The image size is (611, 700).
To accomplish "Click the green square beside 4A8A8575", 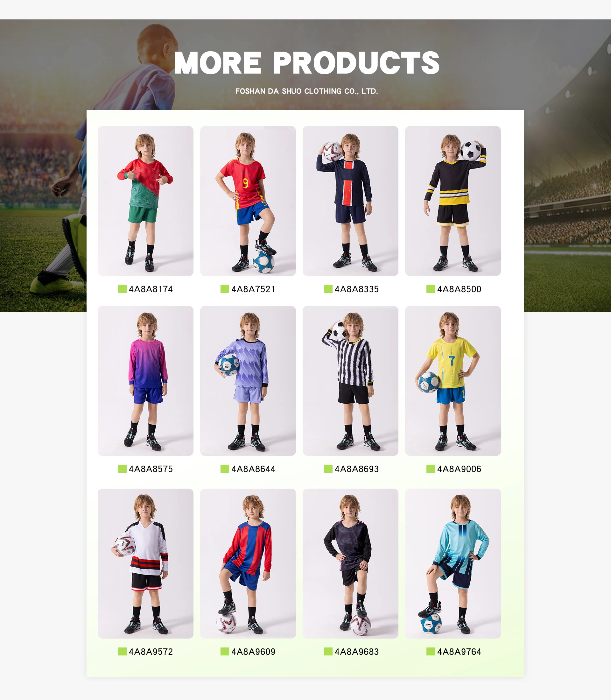I will click(122, 469).
